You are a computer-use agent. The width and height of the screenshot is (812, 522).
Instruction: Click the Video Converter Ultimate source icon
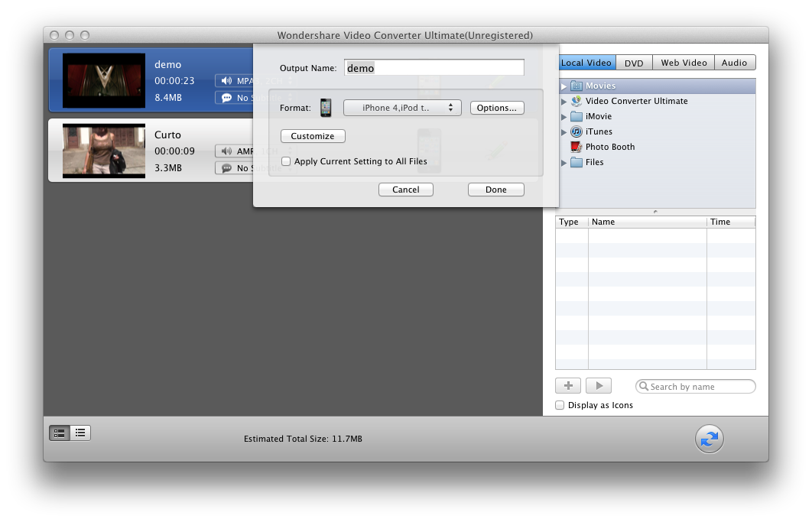(577, 101)
